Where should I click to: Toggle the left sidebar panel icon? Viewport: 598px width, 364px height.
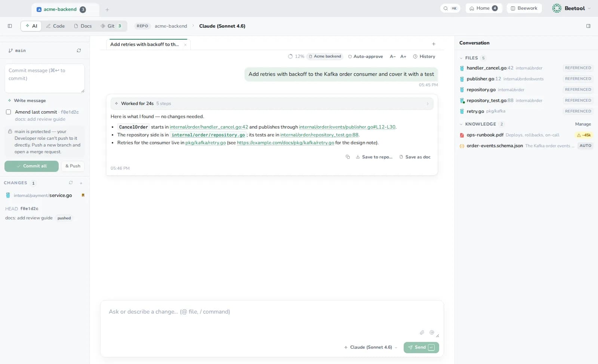click(10, 26)
